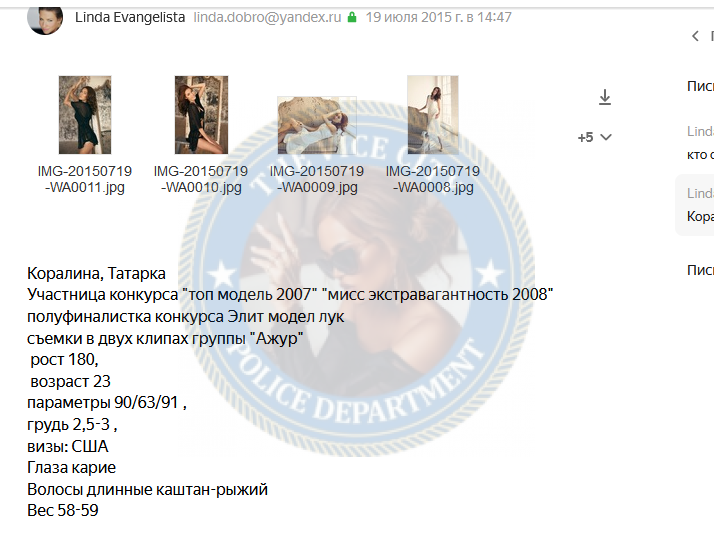Click file name IMG-20150719-WA0010.jpg
714x557 pixels.
tap(201, 179)
